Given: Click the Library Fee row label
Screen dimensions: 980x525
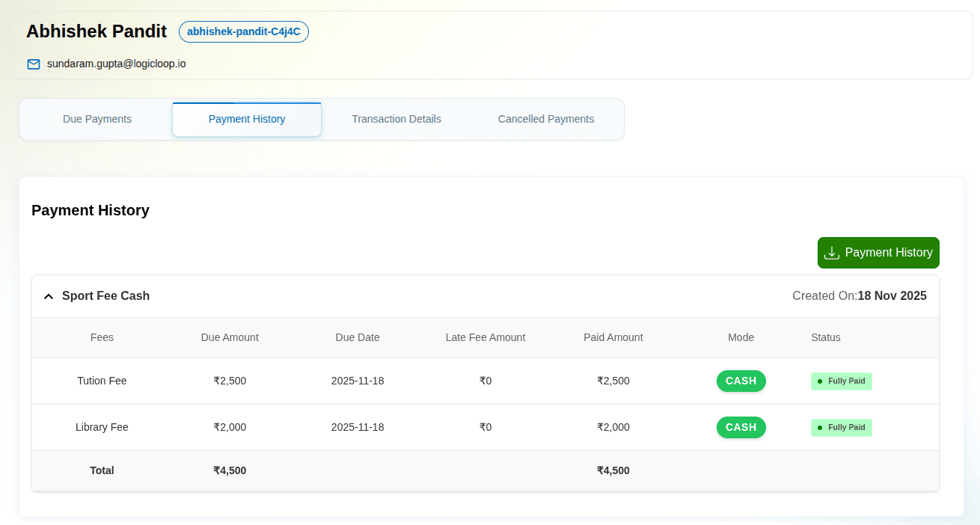Looking at the screenshot, I should pyautogui.click(x=102, y=427).
